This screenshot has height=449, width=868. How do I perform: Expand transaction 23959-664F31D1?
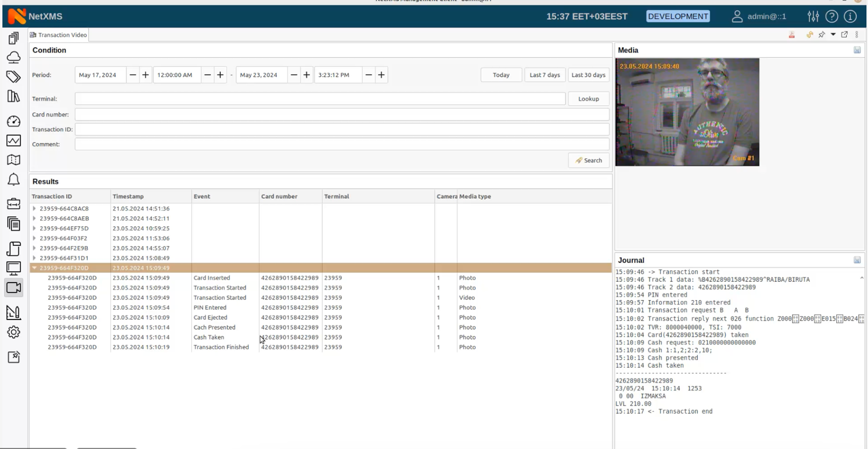point(34,258)
